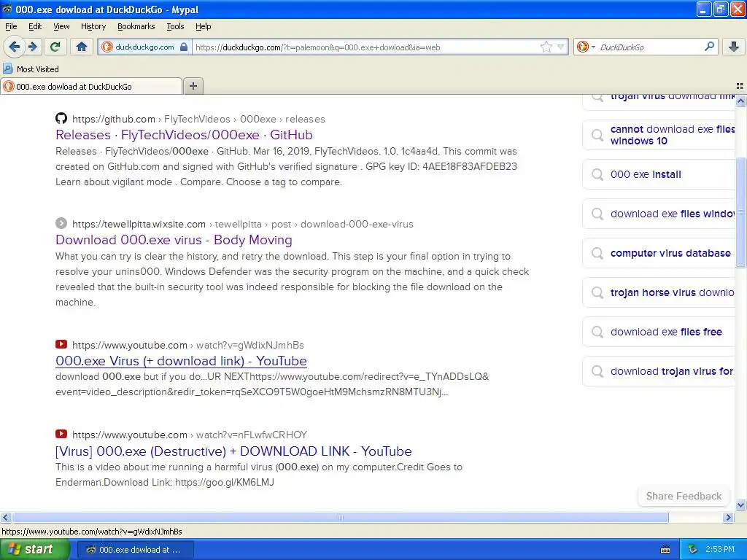The width and height of the screenshot is (747, 560).
Task: Click the 000.exe dowload taskbar button
Action: [x=135, y=550]
